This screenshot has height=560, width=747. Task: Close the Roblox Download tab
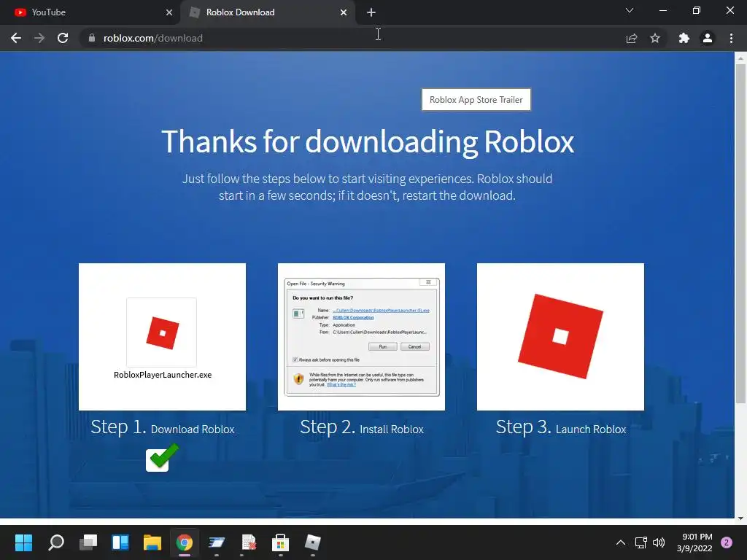click(x=344, y=12)
